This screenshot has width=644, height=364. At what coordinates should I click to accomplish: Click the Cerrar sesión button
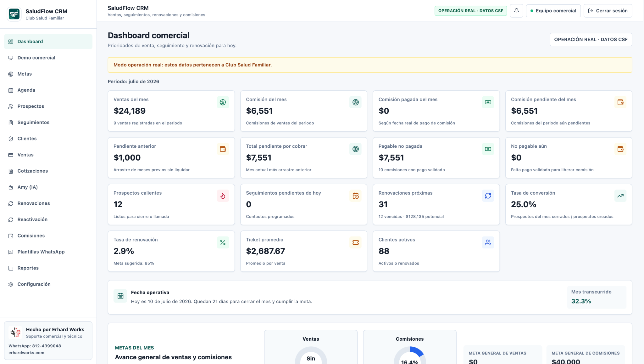[x=608, y=11]
